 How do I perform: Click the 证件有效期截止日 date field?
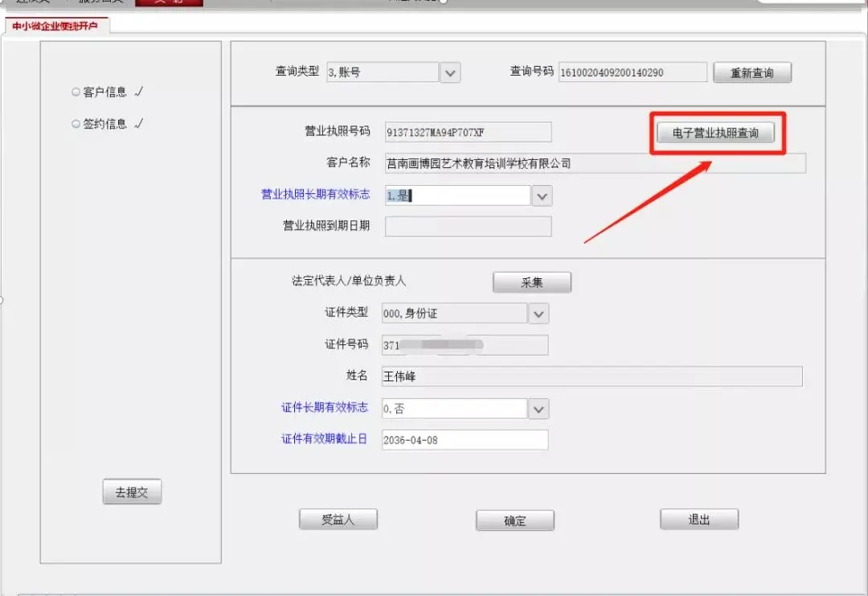(465, 440)
